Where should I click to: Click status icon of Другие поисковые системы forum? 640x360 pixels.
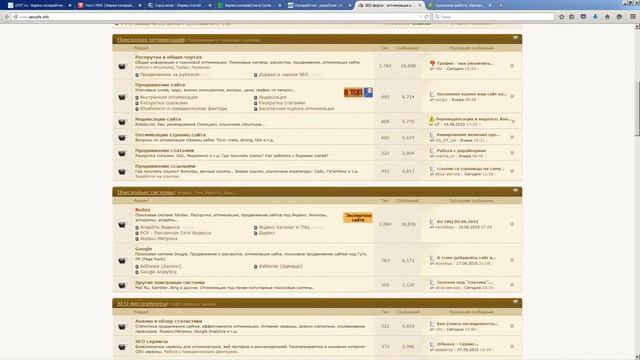tap(122, 285)
